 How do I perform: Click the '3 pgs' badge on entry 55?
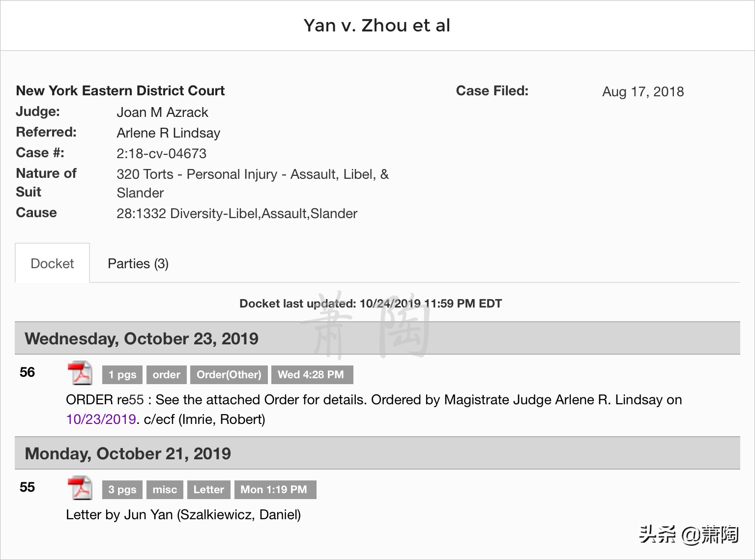coord(122,489)
